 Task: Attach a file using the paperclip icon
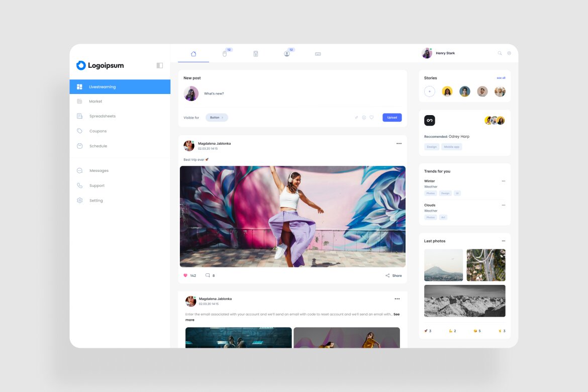[356, 117]
